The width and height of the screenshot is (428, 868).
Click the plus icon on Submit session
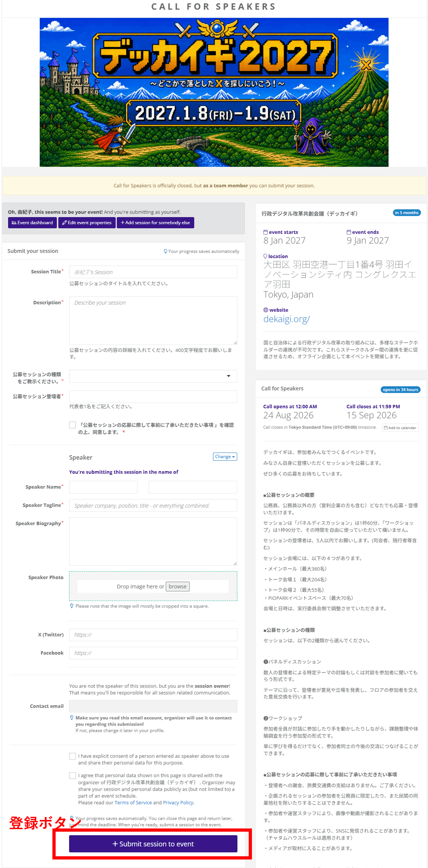115,844
